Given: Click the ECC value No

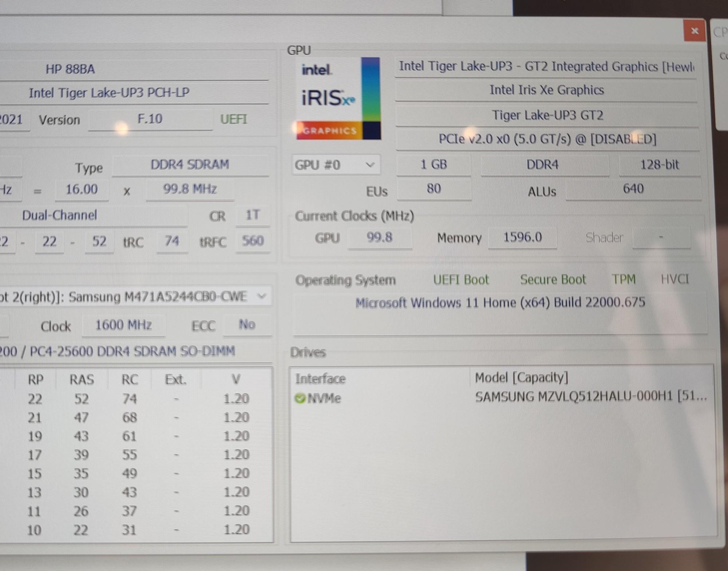Looking at the screenshot, I should [x=247, y=325].
